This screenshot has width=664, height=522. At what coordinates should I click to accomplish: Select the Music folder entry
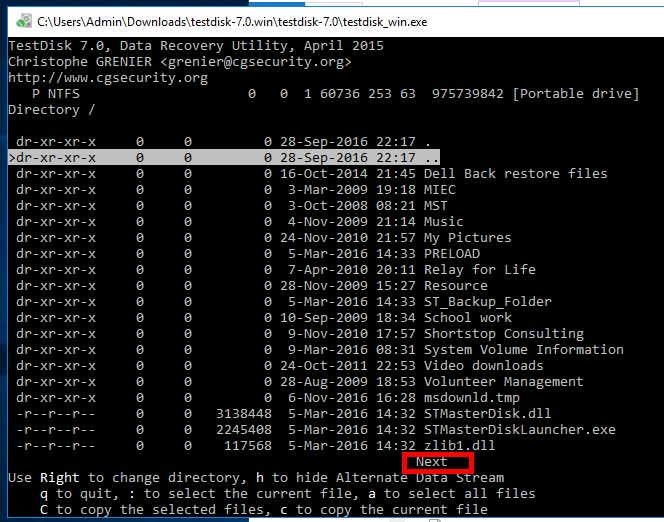(x=240, y=221)
